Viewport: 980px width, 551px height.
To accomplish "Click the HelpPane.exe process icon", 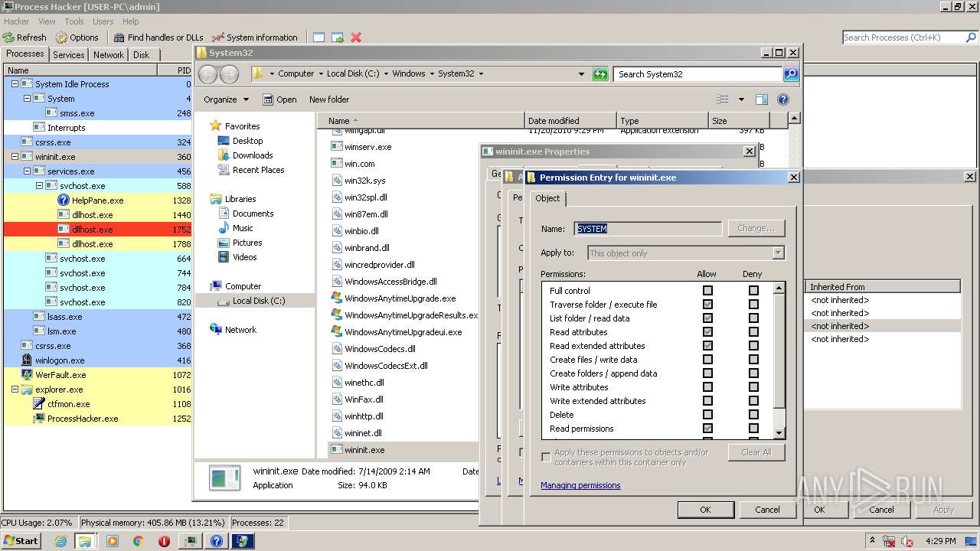I will tap(64, 201).
